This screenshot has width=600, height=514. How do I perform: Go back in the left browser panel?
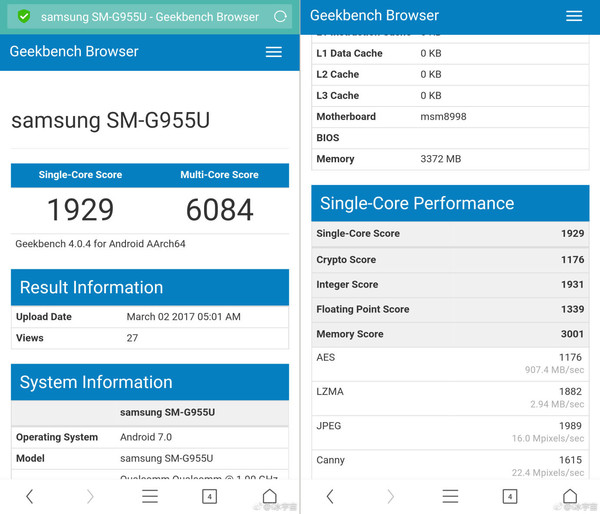(x=29, y=496)
